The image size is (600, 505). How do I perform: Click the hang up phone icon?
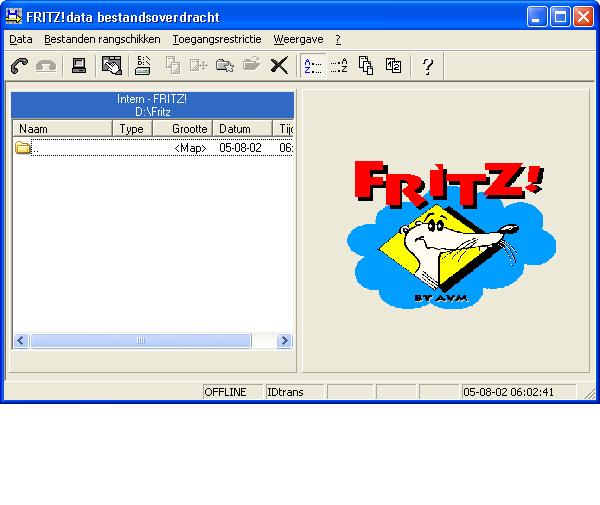(x=46, y=66)
